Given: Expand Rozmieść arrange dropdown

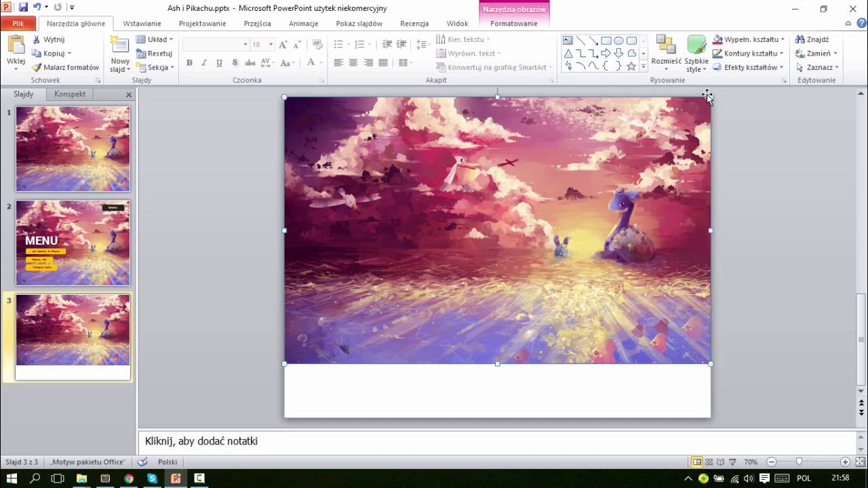Looking at the screenshot, I should click(666, 53).
